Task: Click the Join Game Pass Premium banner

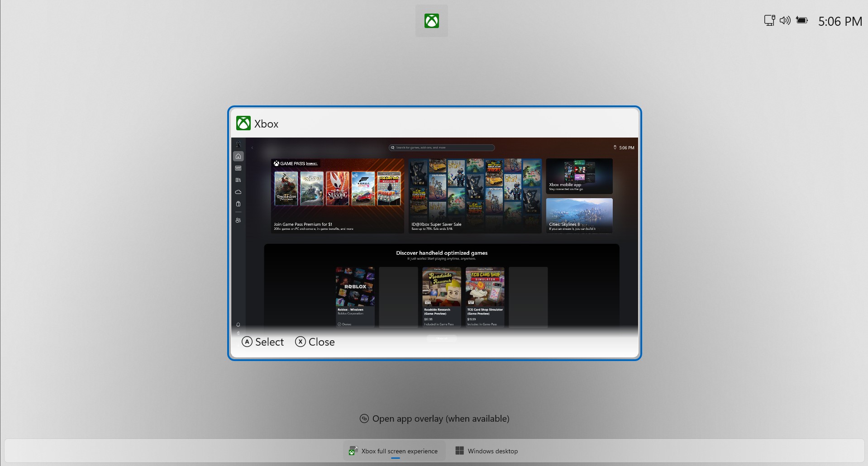Action: click(337, 195)
